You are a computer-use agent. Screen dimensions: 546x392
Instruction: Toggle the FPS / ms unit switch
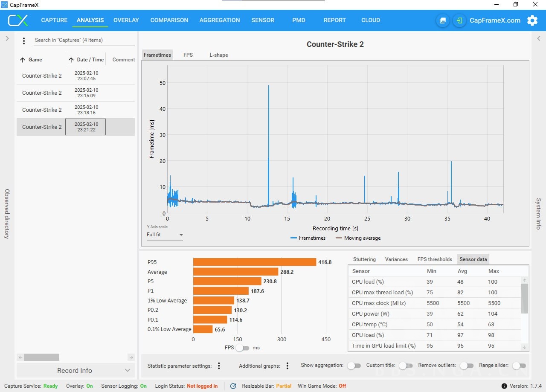(242, 348)
